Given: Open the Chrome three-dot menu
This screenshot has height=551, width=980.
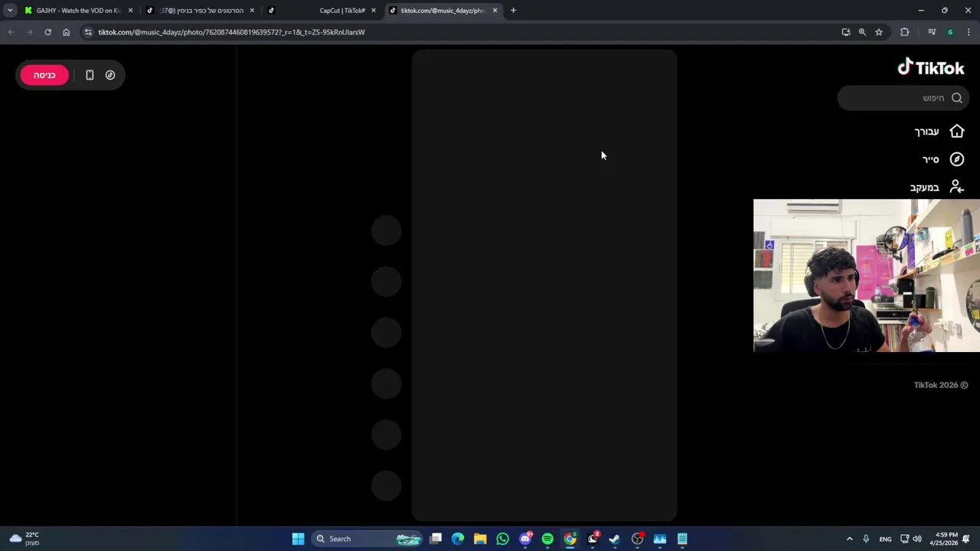Looking at the screenshot, I should pyautogui.click(x=969, y=32).
